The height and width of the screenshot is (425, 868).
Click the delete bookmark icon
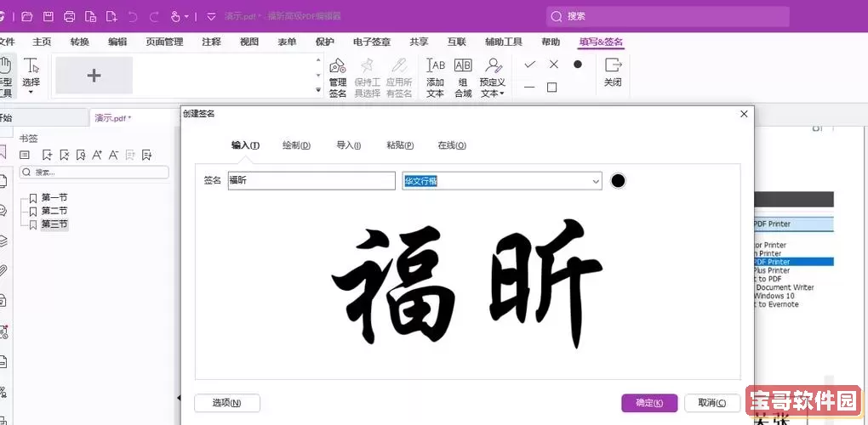[64, 155]
